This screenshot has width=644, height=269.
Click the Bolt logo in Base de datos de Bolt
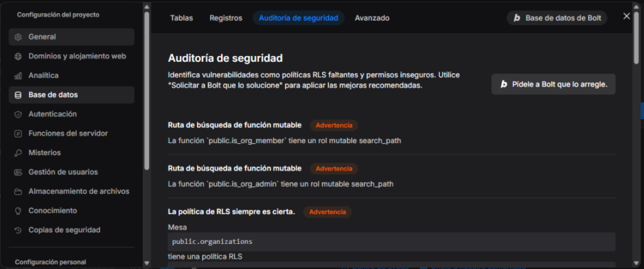(517, 18)
